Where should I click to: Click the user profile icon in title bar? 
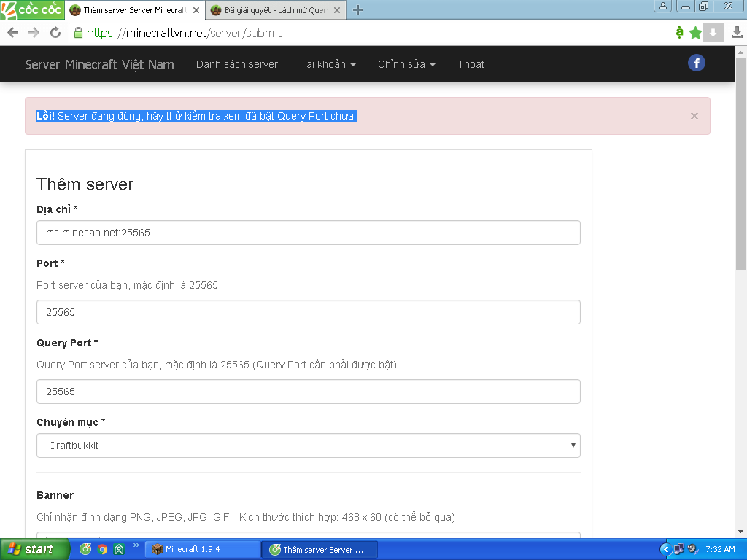click(662, 6)
